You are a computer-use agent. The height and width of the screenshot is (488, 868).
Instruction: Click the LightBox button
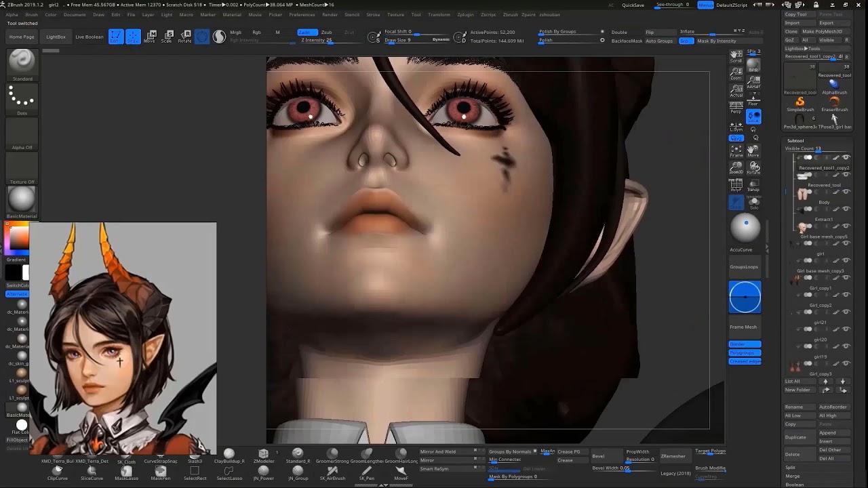(56, 37)
